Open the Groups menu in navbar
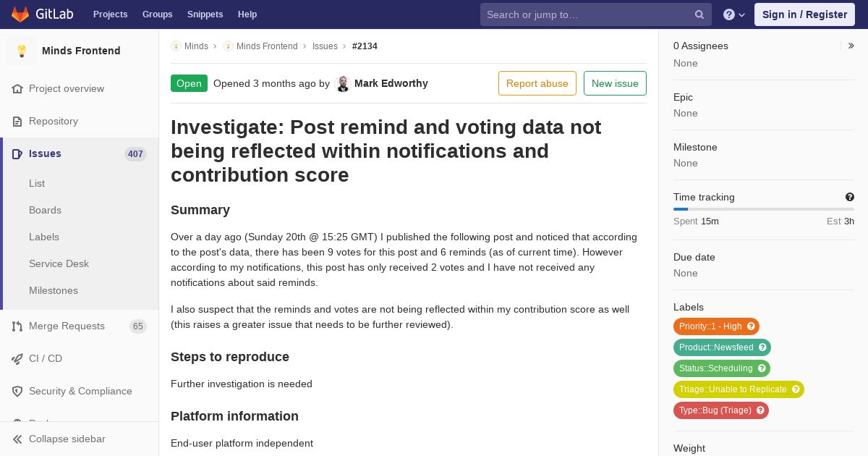The image size is (868, 456). pyautogui.click(x=157, y=14)
